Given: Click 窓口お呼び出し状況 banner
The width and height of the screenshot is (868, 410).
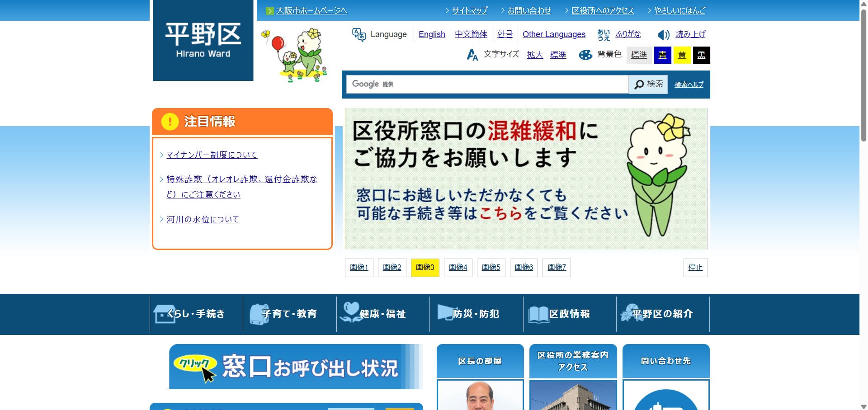Looking at the screenshot, I should pos(296,367).
